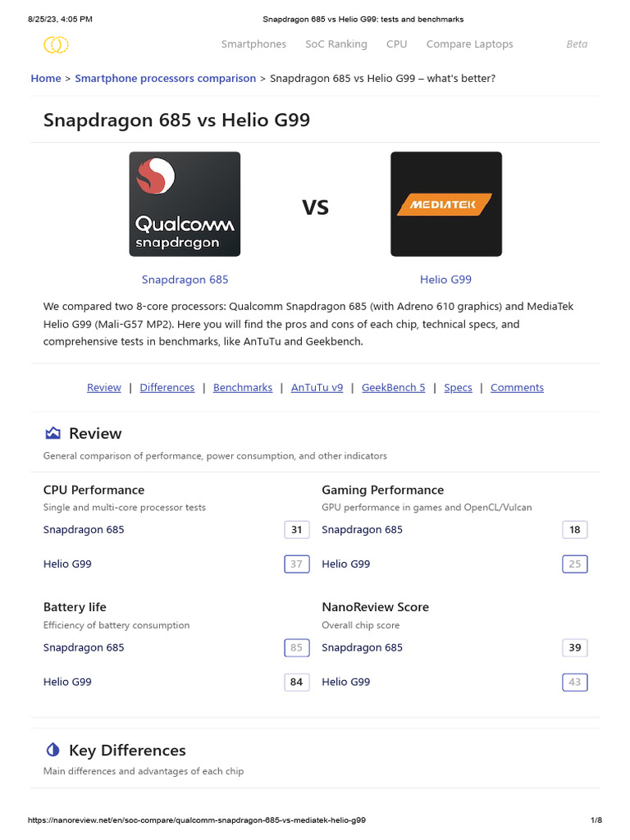
Task: Open the Snapdragon 685 link under logo
Action: 185,280
